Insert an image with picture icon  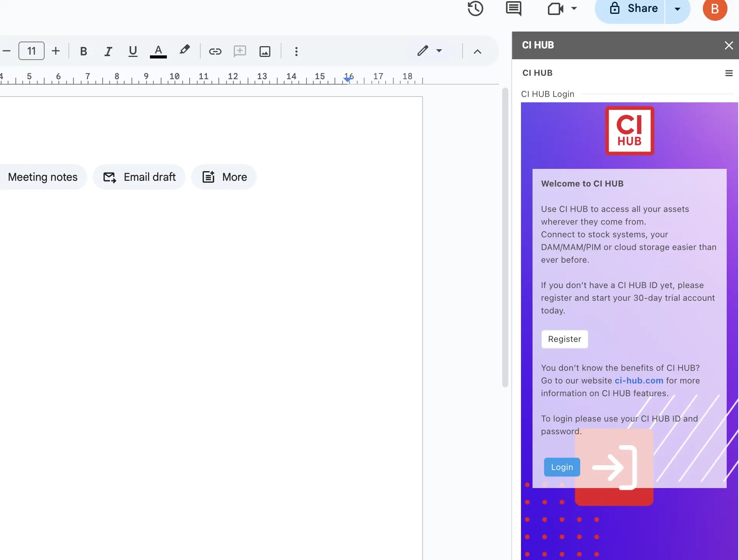coord(265,51)
